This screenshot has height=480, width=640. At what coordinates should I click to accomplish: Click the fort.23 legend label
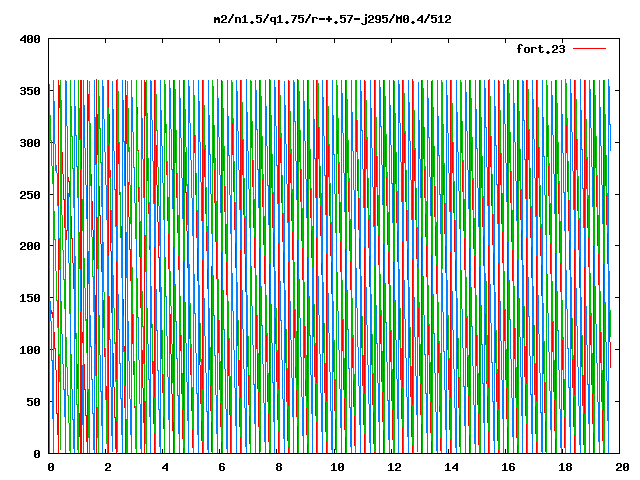[541, 49]
